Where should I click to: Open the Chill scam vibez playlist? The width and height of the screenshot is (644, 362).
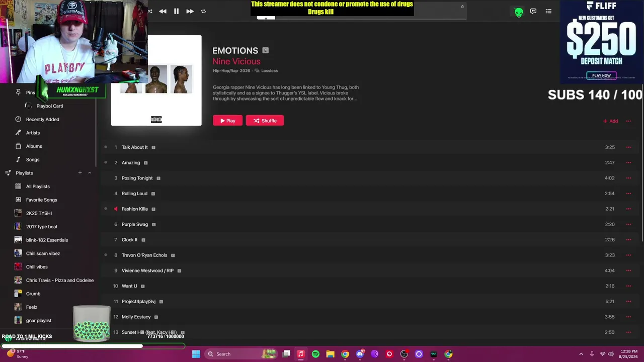click(x=43, y=253)
